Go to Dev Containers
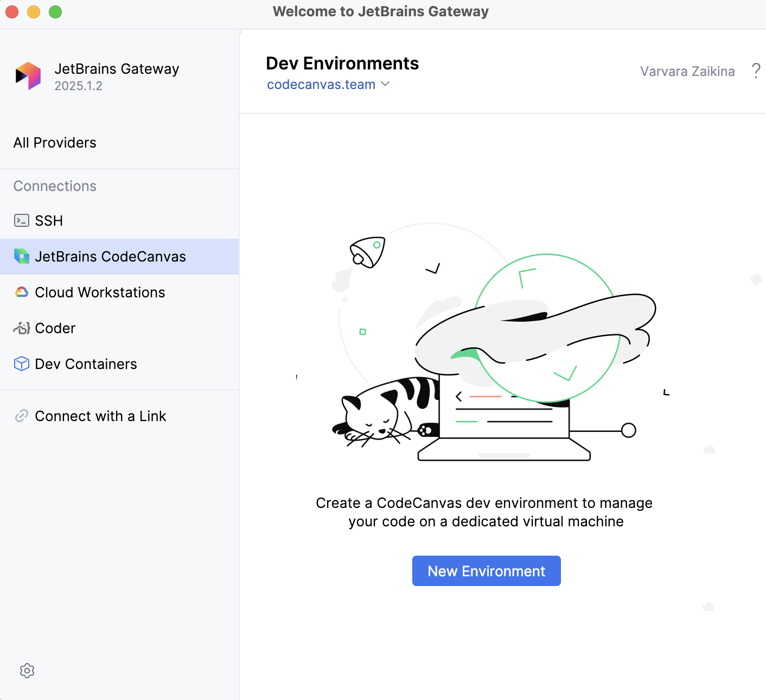 (119, 364)
